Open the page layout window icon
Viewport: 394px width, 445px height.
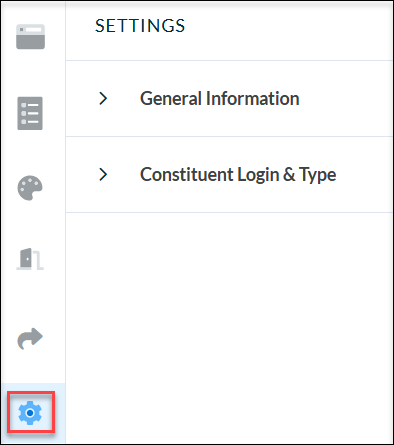point(30,37)
